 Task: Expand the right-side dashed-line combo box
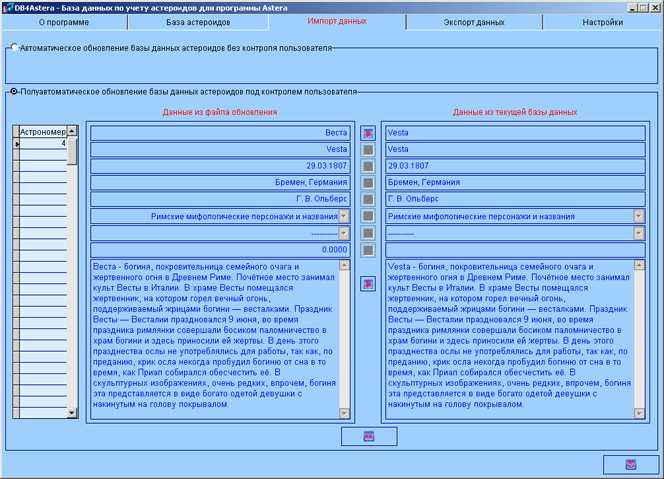click(x=638, y=233)
